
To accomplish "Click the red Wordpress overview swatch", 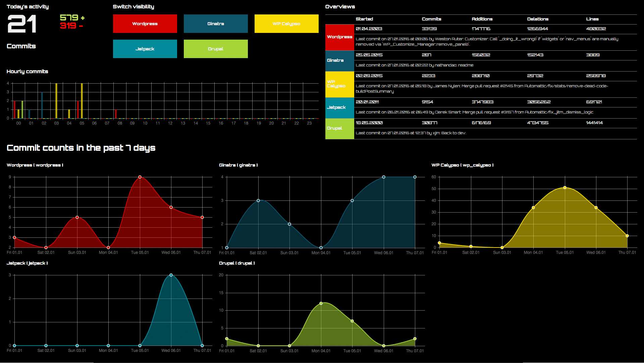I will coord(339,37).
